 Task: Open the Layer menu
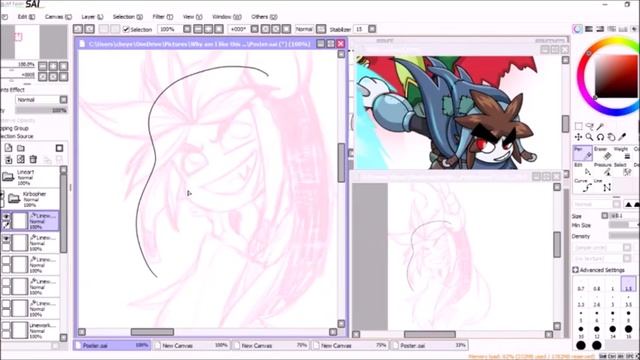[92, 17]
